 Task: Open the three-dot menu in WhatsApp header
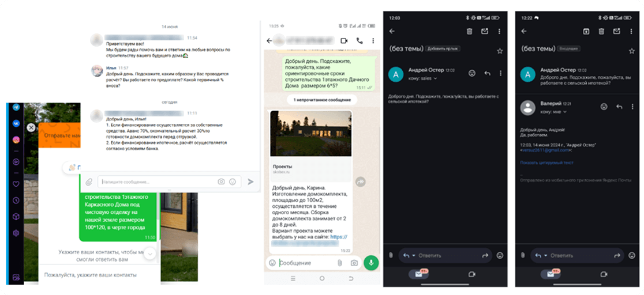coord(373,40)
